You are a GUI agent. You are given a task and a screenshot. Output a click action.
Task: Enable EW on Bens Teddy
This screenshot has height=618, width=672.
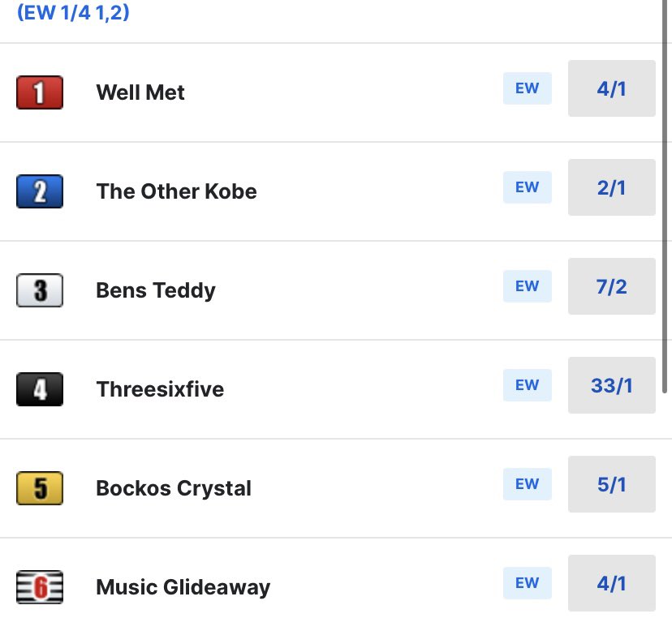tap(527, 286)
